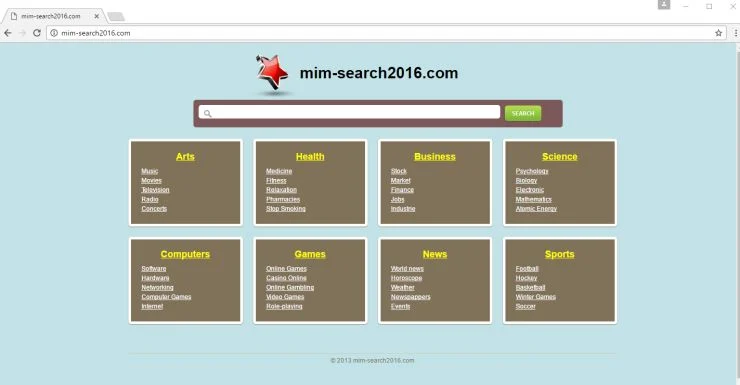Click the Biology link

coord(526,181)
